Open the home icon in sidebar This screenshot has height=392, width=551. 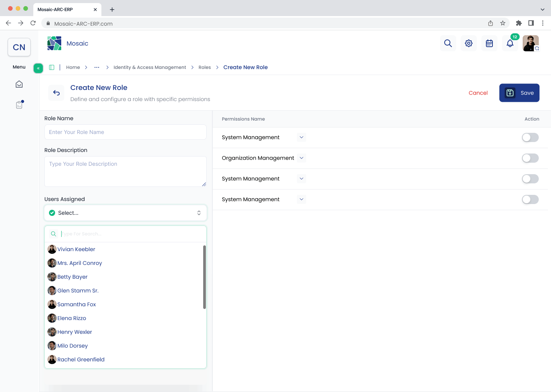[x=19, y=84]
